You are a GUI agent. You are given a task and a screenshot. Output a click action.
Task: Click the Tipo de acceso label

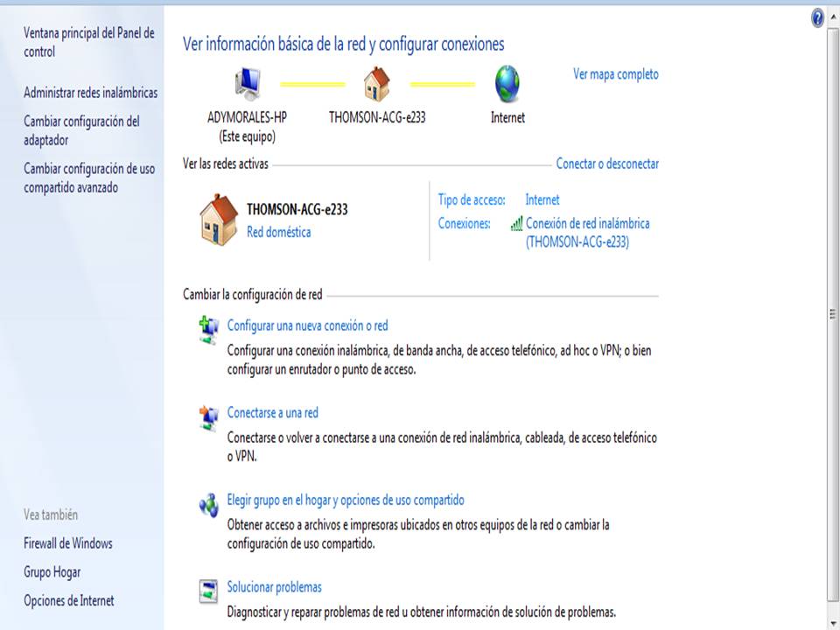click(472, 199)
